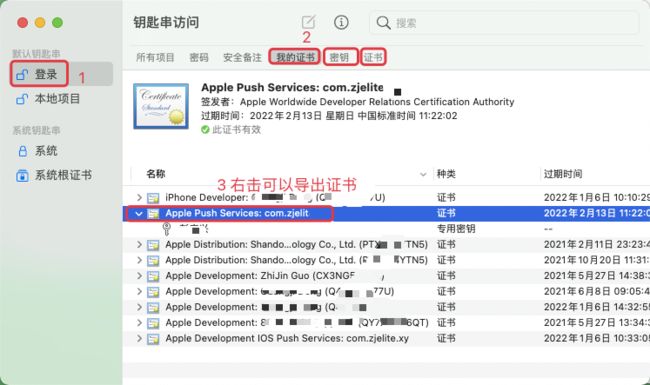This screenshot has width=650, height=385.
Task: Expand Apple Development row expiring 2021年5月27日 13:34
Action: [139, 323]
